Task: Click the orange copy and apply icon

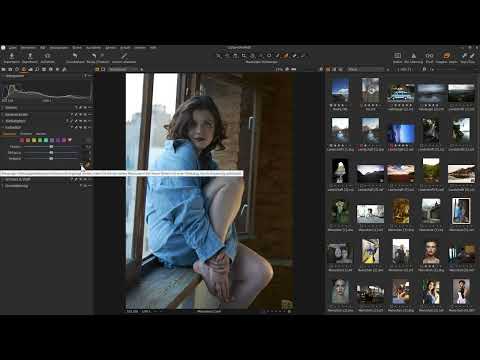Action: tap(446, 55)
